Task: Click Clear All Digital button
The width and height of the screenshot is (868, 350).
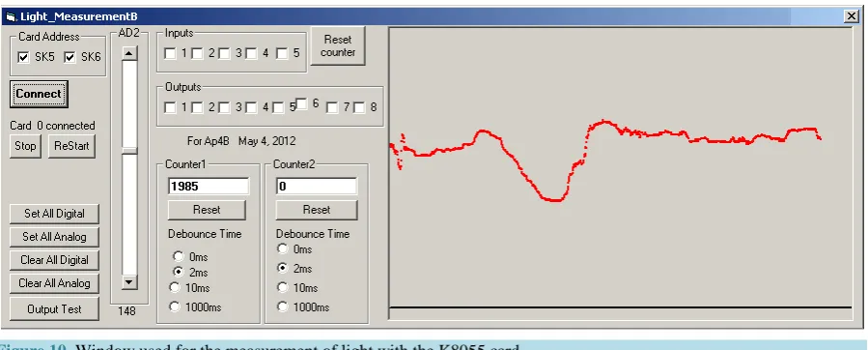Action: click(54, 260)
